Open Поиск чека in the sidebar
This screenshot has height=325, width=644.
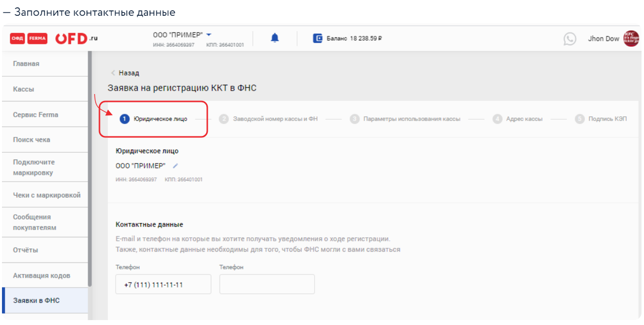[44, 140]
